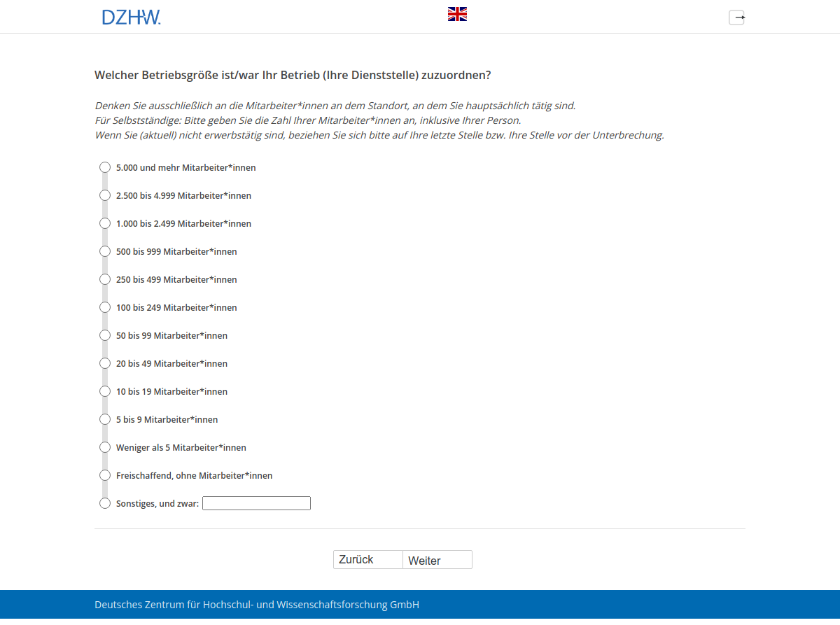Click the DZHW logo

pos(131,17)
